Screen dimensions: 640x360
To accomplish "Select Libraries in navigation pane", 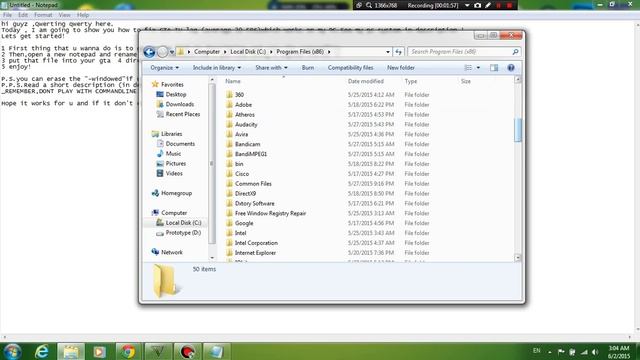I will coord(171,134).
